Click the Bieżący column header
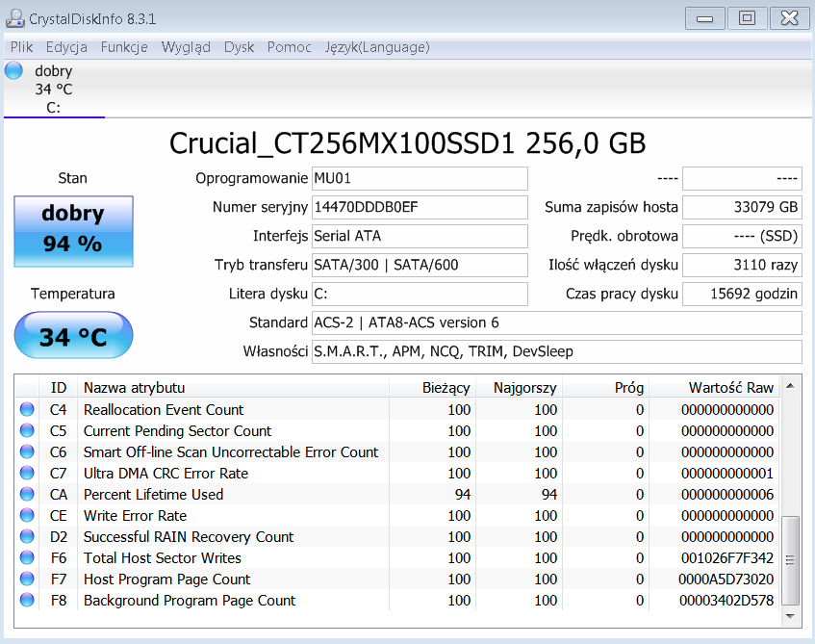Image resolution: width=815 pixels, height=644 pixels. click(432, 388)
